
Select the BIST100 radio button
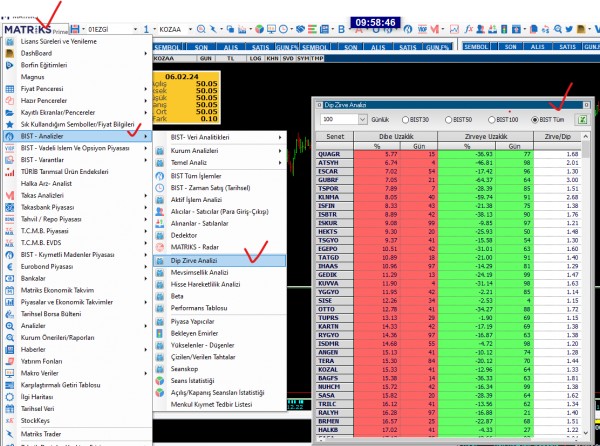pyautogui.click(x=492, y=120)
